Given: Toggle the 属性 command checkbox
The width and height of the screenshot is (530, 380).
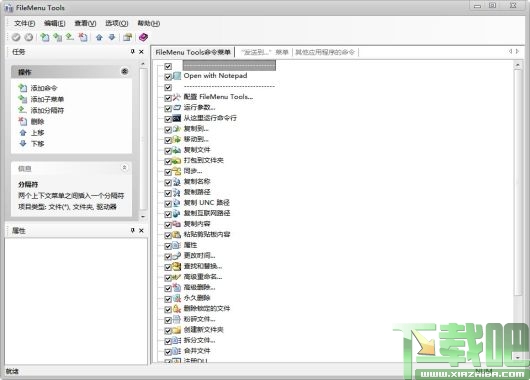Looking at the screenshot, I should point(168,246).
